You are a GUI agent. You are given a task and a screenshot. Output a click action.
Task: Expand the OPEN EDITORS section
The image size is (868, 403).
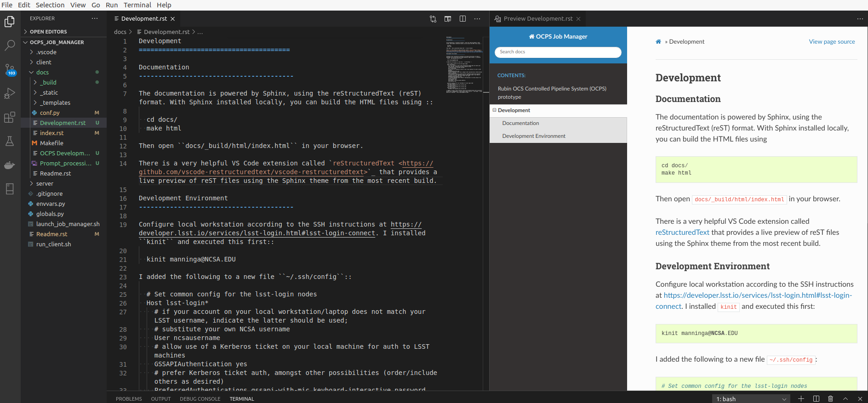63,32
